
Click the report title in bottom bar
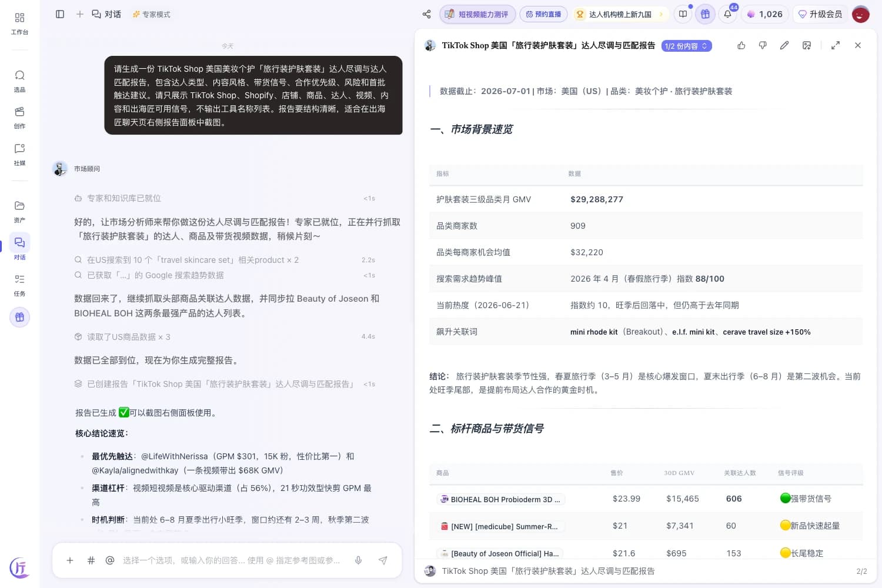pyautogui.click(x=548, y=571)
